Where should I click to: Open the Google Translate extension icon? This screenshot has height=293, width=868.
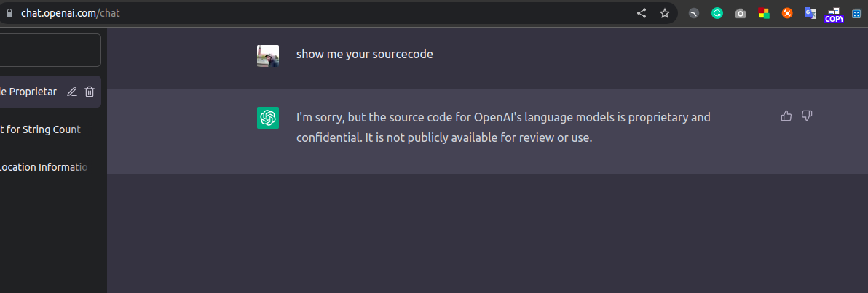click(810, 13)
